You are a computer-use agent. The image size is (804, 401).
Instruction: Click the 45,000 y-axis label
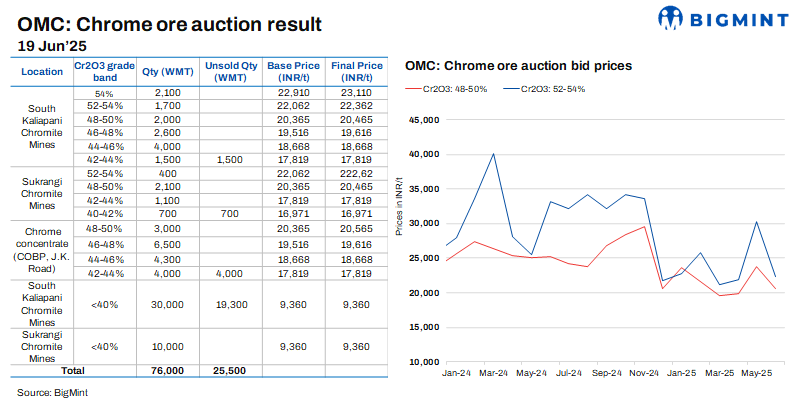[421, 120]
